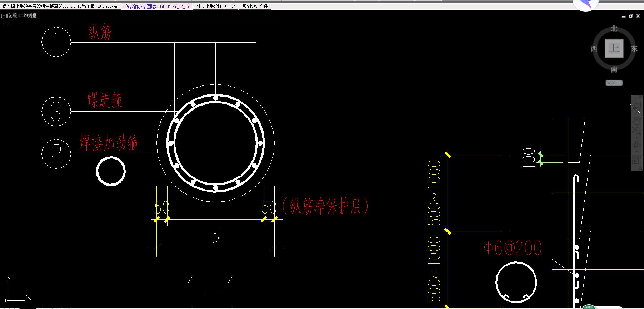Select the open stirrup ring below Φ6@200

pyautogui.click(x=516, y=282)
